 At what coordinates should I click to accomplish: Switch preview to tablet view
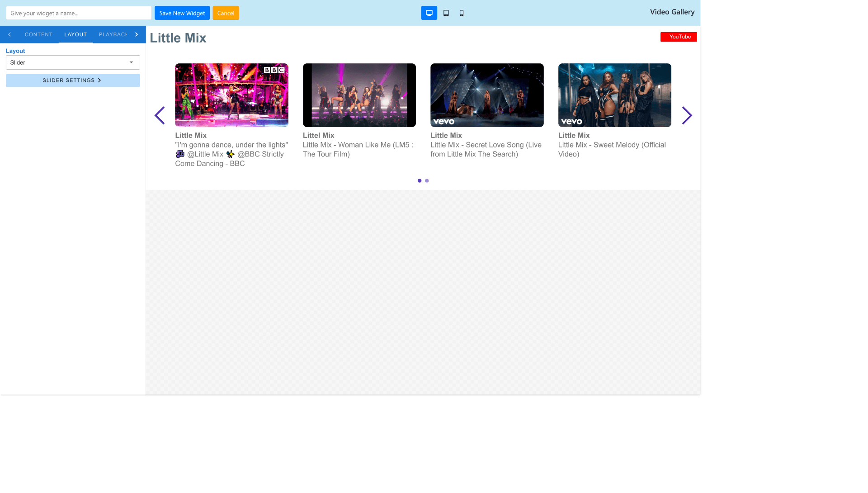tap(445, 13)
